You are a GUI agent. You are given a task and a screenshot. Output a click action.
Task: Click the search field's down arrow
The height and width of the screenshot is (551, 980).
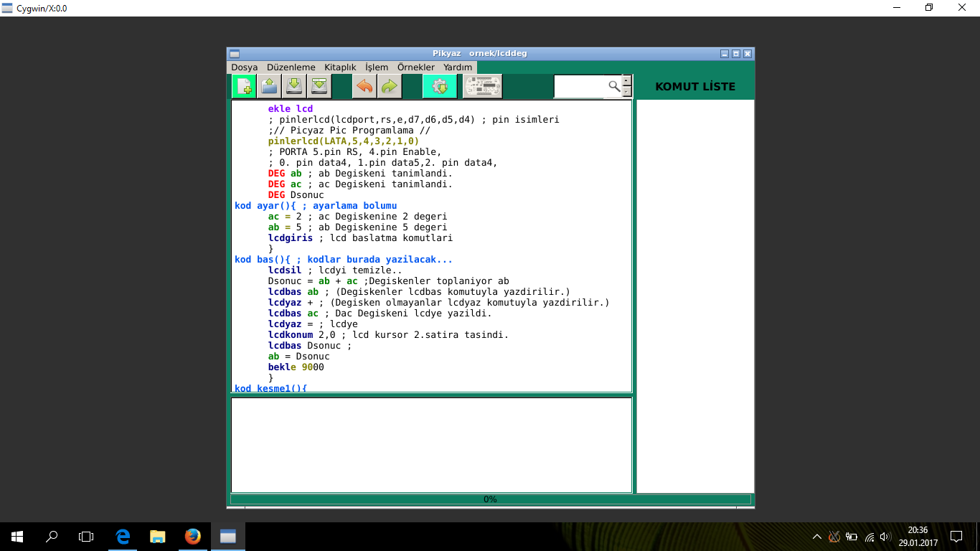coord(627,92)
